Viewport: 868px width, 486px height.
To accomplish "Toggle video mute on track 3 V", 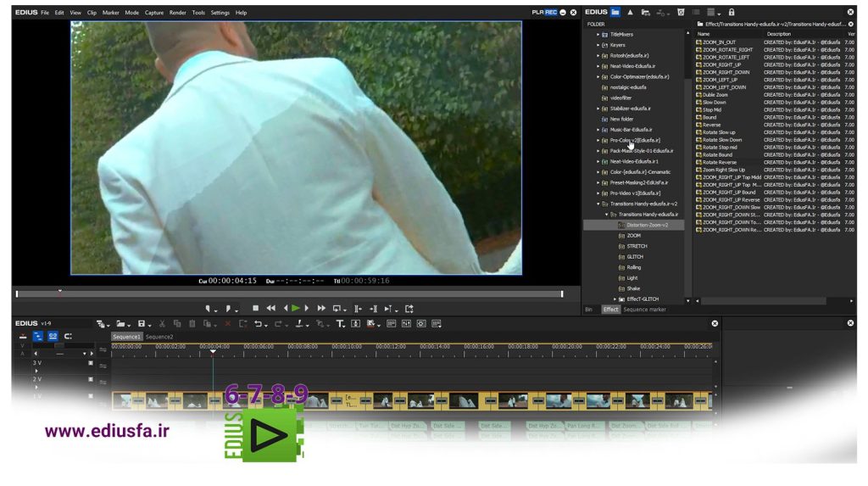I will pyautogui.click(x=91, y=363).
